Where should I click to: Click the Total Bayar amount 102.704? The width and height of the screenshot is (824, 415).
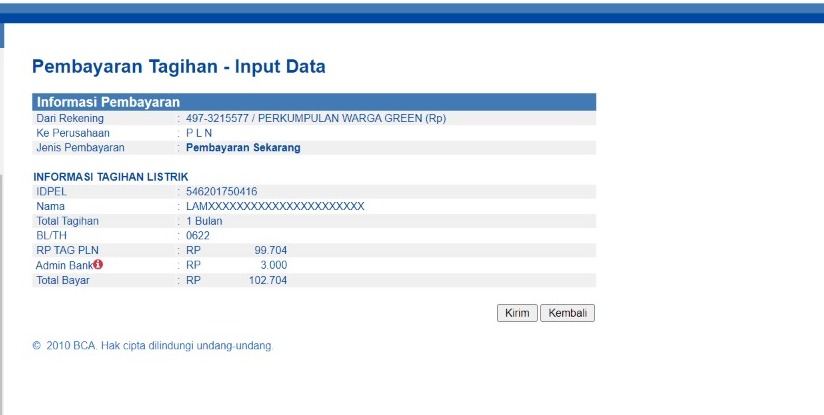[x=267, y=280]
